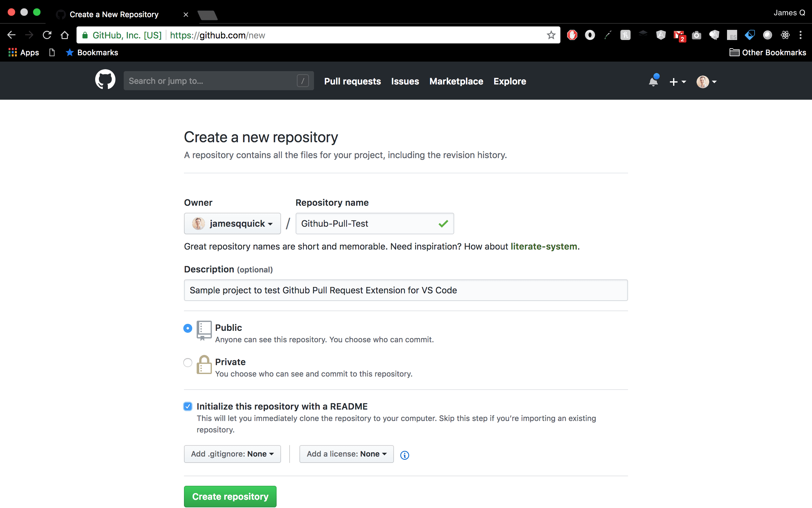The height and width of the screenshot is (508, 812).
Task: Click license info icon
Action: (x=405, y=455)
